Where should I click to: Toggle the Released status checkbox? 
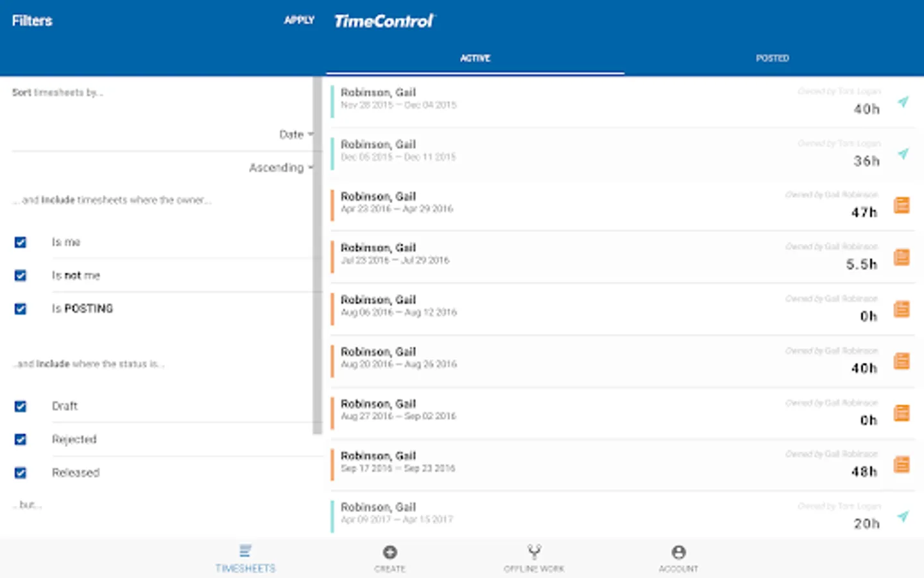(x=21, y=473)
